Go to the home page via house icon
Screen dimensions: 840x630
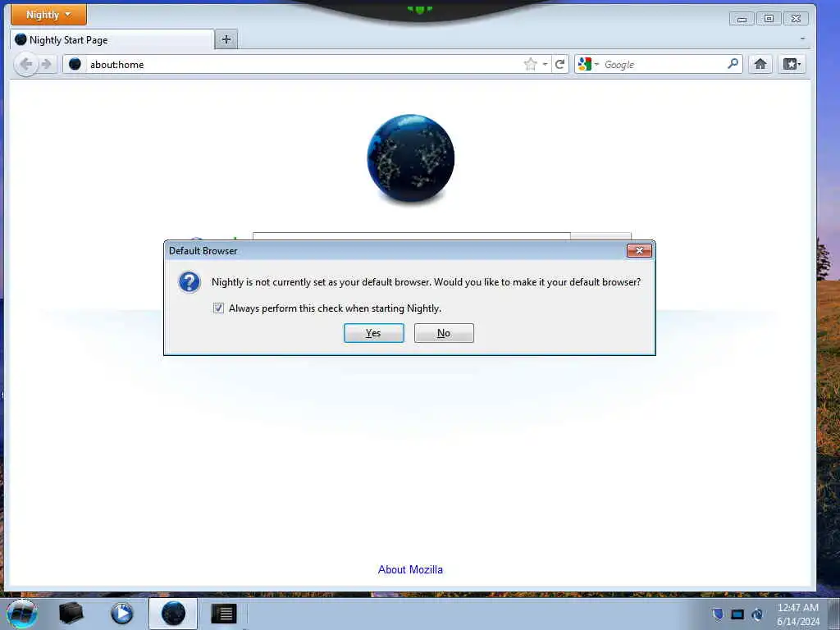pos(760,64)
